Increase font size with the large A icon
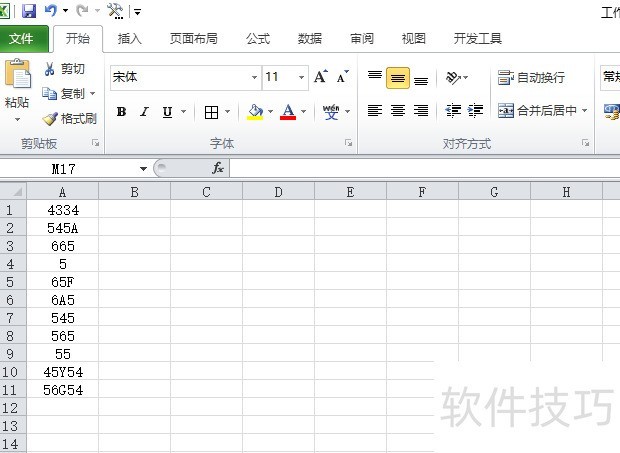620x453 pixels. 321,77
